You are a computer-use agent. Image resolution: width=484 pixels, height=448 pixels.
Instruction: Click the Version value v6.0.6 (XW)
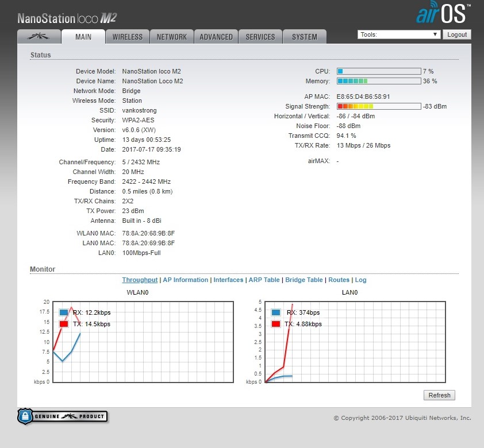[x=139, y=130]
